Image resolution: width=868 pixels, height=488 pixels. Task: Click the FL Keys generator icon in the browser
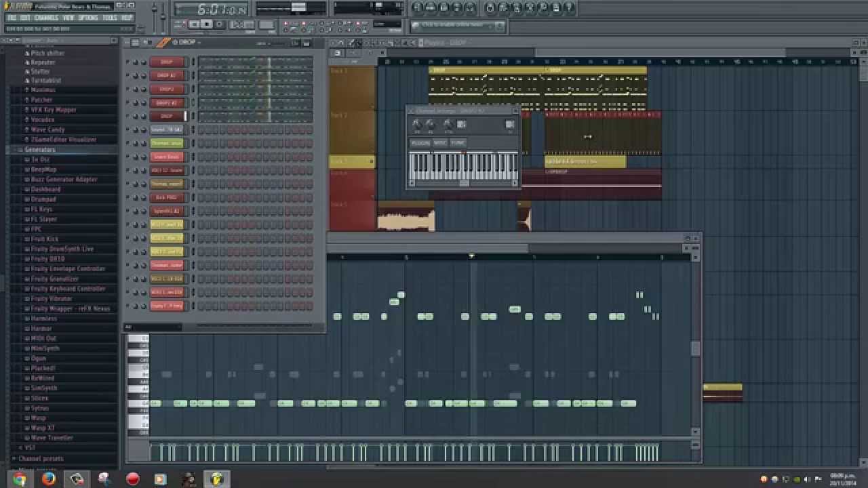27,209
